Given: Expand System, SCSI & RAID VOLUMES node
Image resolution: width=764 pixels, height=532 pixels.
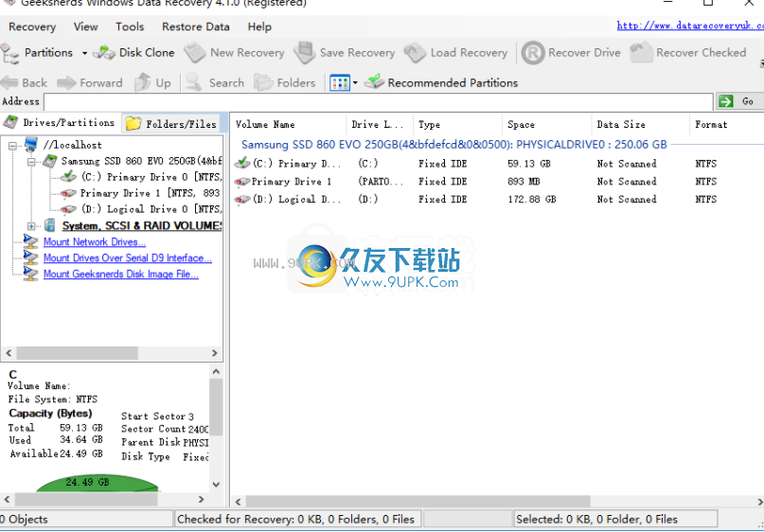Looking at the screenshot, I should (31, 226).
